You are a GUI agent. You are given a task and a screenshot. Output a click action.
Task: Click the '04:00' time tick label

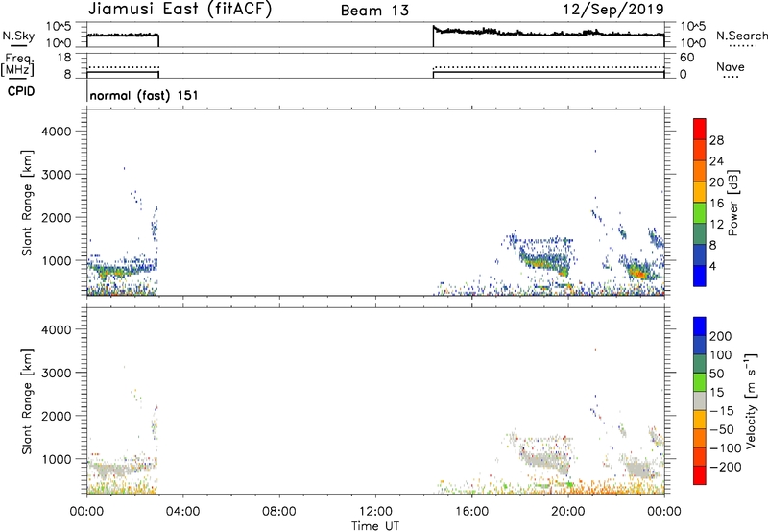pos(182,512)
